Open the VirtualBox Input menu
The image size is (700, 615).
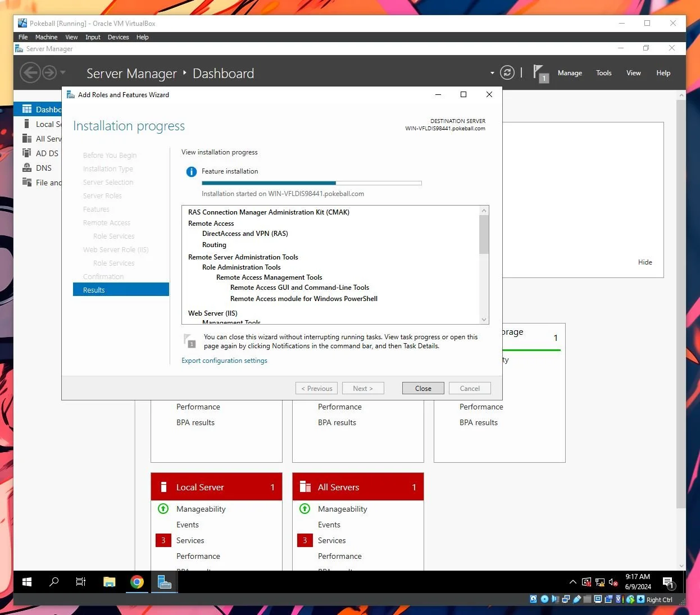pos(93,37)
